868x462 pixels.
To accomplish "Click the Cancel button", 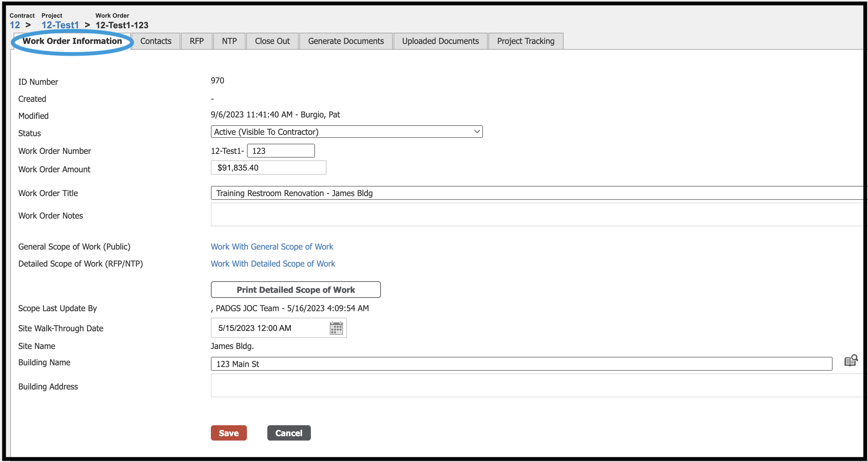I will coord(288,433).
